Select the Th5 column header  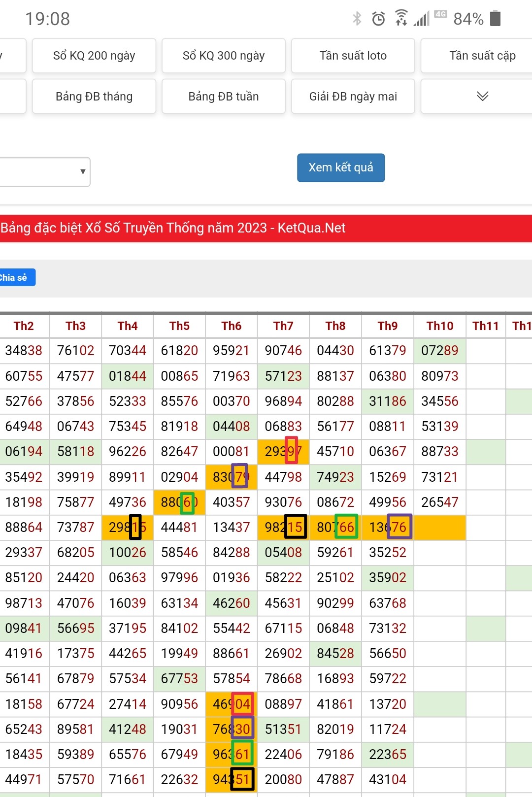[x=180, y=326]
